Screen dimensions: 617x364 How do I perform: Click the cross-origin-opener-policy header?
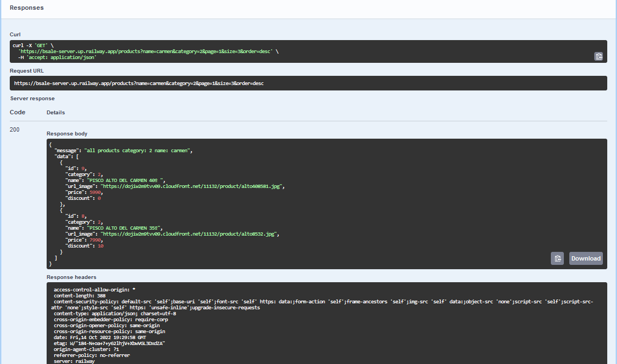(107, 326)
